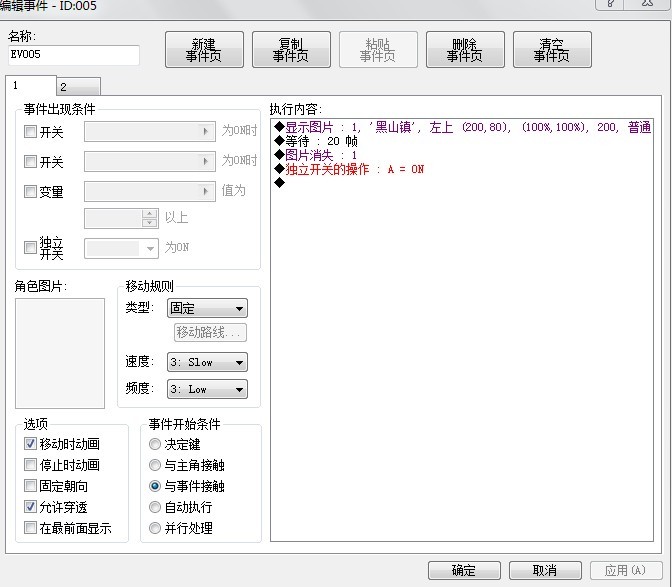Click 删除事件页 button
Viewport: 672px width, 587px height.
[465, 50]
